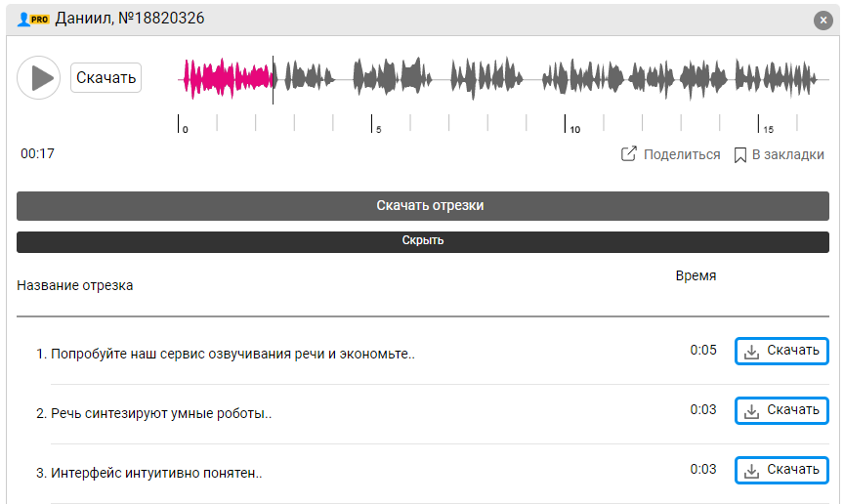Click the pink played waveform section
The height and width of the screenshot is (504, 844).
(228, 78)
